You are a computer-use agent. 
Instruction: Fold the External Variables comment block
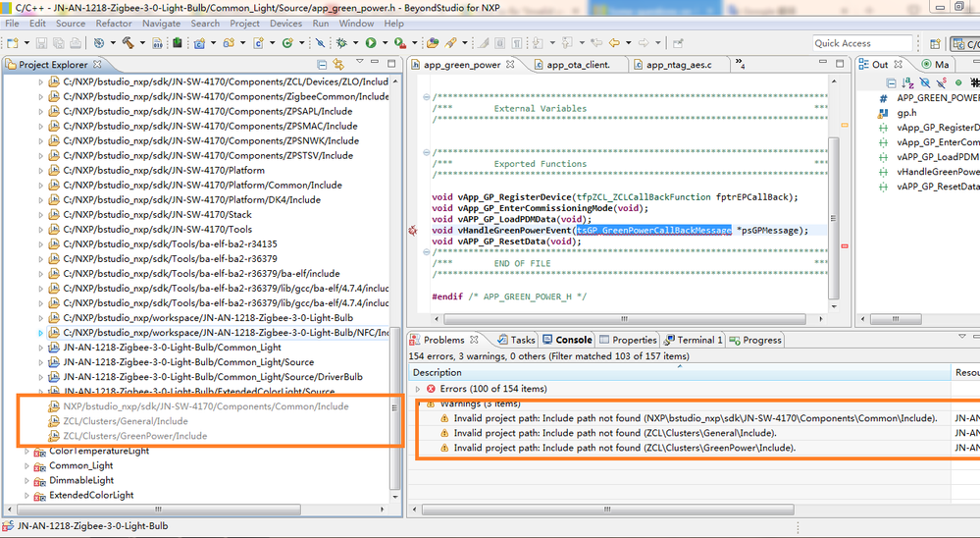click(426, 97)
